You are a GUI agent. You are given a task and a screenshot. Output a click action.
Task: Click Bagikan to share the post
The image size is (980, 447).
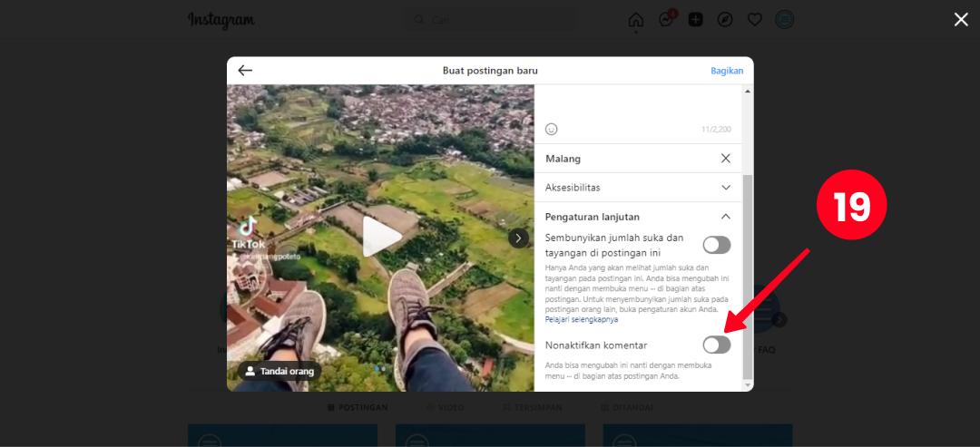pyautogui.click(x=727, y=71)
